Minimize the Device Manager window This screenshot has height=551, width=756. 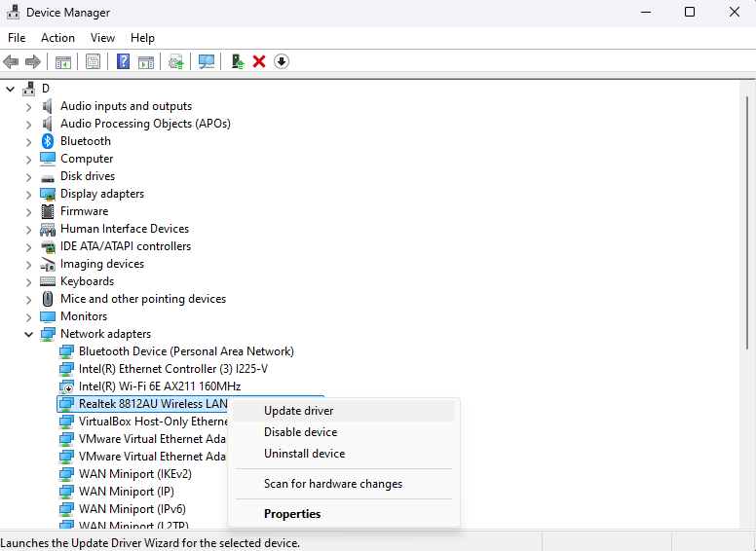[646, 12]
